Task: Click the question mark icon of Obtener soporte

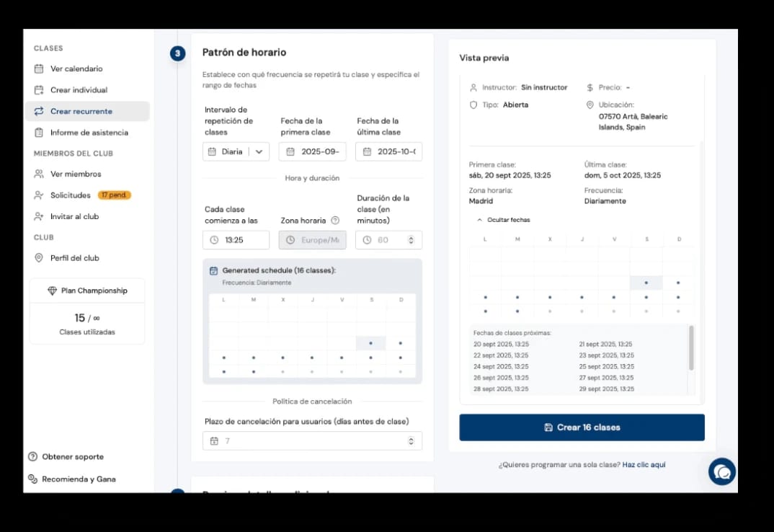Action: point(32,456)
